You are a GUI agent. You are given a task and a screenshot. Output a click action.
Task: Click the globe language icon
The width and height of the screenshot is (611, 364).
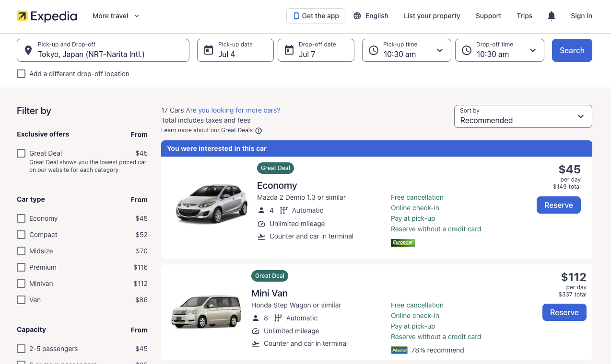[357, 16]
